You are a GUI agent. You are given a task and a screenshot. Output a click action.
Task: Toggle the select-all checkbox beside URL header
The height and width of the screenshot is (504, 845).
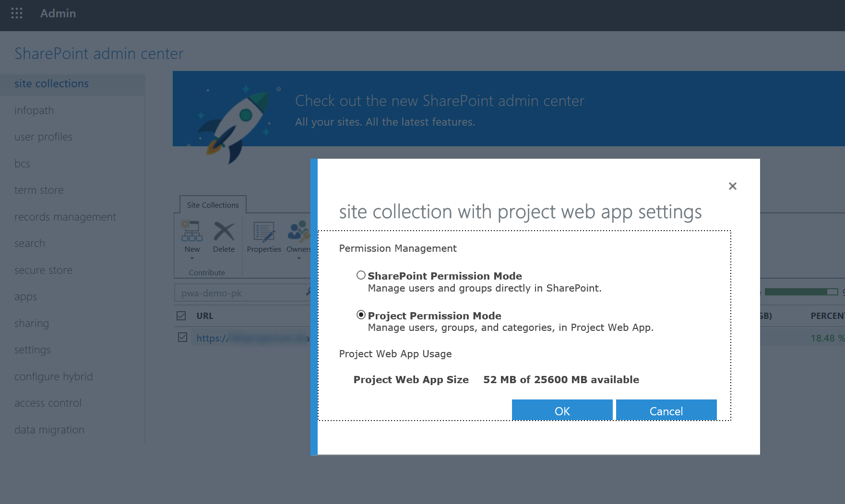[181, 316]
